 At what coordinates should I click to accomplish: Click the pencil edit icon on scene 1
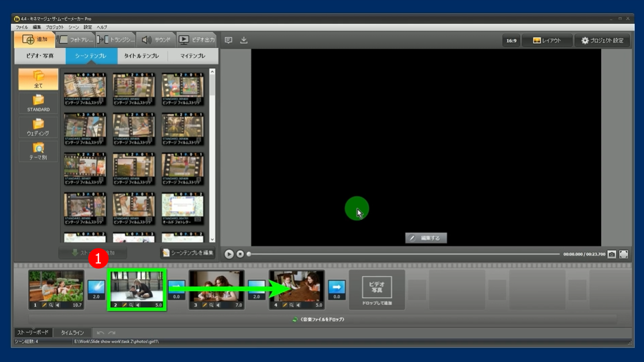point(44,305)
